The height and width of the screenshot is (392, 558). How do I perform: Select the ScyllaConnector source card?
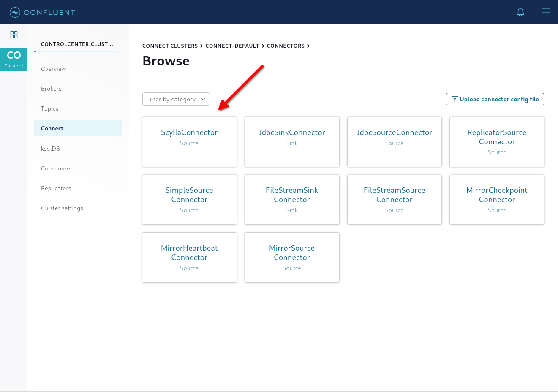[189, 142]
